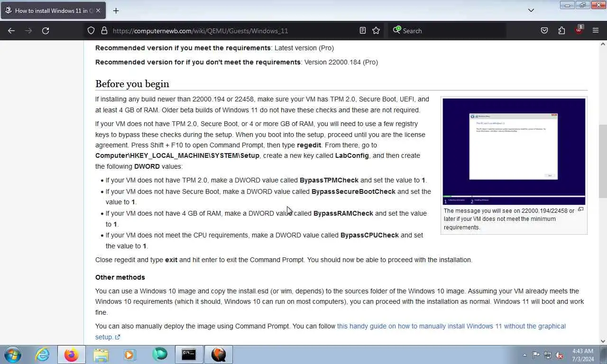Viewport: 607px width, 364px height.
Task: Switch to the Command Prompt taskbar window
Action: click(x=189, y=355)
